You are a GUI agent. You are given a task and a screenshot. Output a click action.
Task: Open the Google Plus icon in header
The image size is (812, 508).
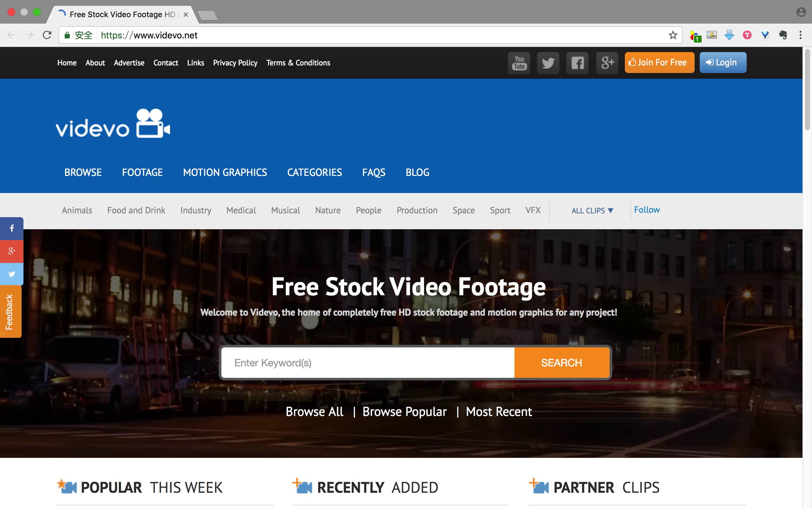(x=607, y=63)
